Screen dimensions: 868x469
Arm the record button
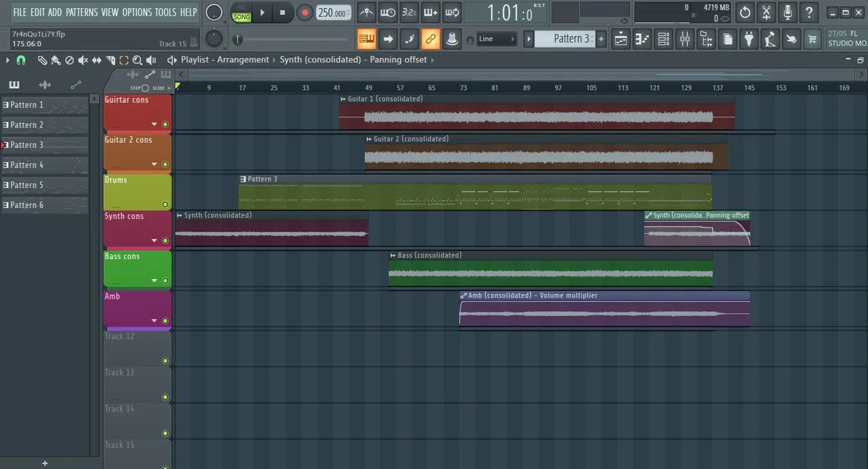(305, 12)
